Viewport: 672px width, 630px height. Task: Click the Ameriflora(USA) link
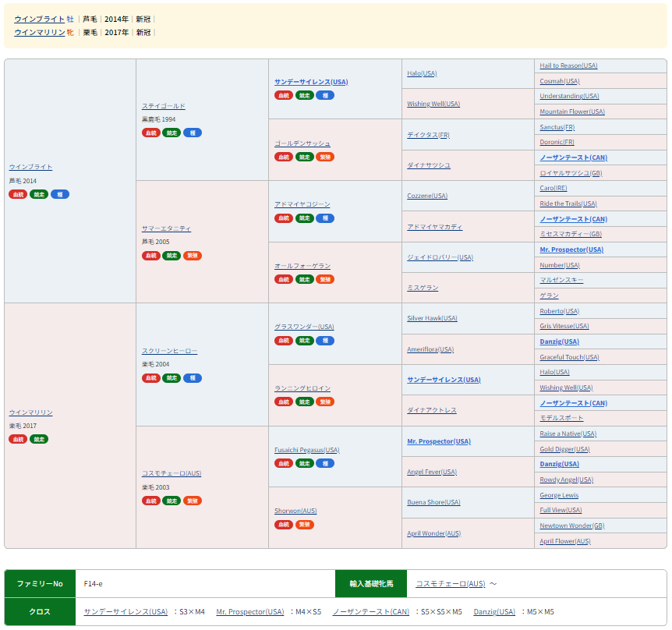[x=430, y=350]
